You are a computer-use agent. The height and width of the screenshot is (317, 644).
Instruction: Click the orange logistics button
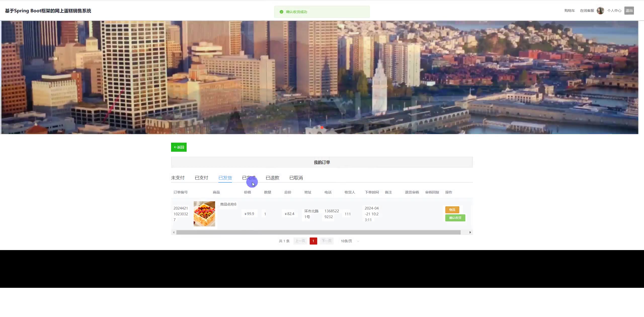pyautogui.click(x=452, y=210)
